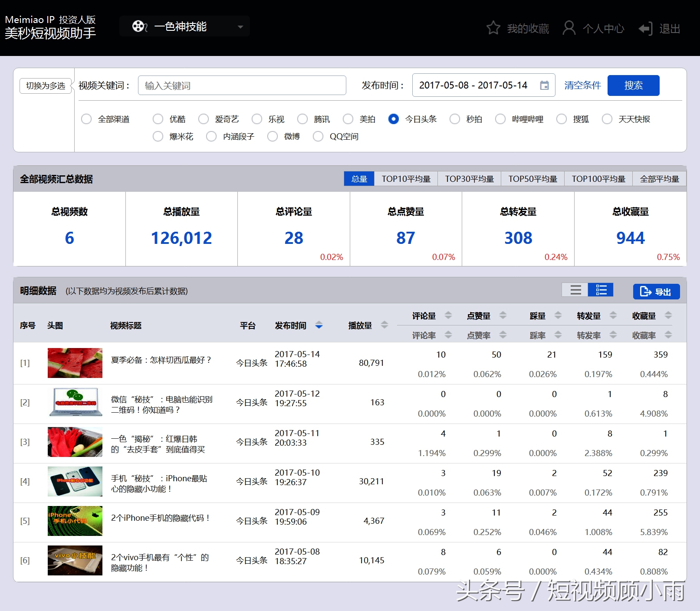The height and width of the screenshot is (611, 700).
Task: Sort by 收藏量 using sort arrows
Action: point(668,315)
